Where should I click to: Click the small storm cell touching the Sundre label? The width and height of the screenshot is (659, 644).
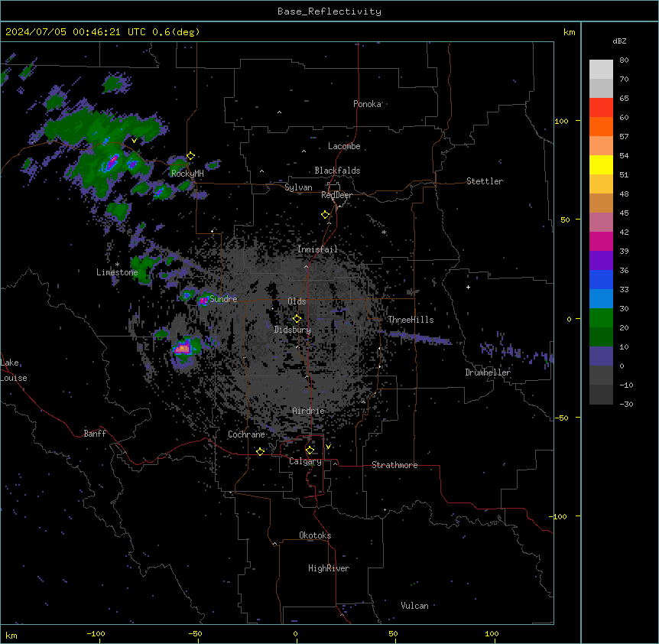[x=204, y=300]
